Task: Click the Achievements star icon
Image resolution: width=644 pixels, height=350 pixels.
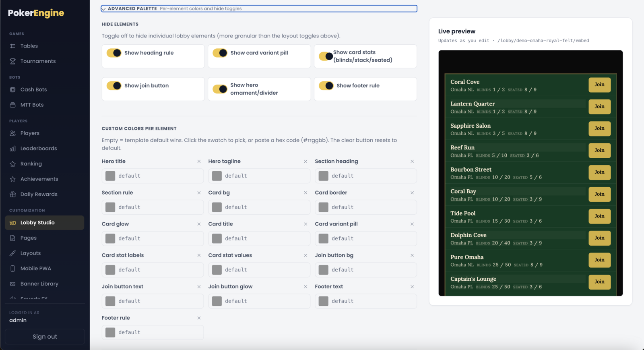Action: [12, 179]
